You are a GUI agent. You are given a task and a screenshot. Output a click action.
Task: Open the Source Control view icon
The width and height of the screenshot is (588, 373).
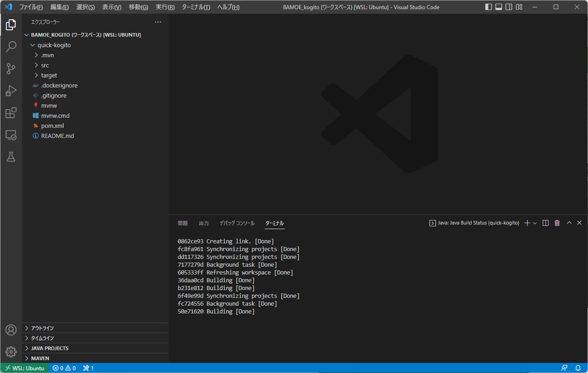point(11,69)
